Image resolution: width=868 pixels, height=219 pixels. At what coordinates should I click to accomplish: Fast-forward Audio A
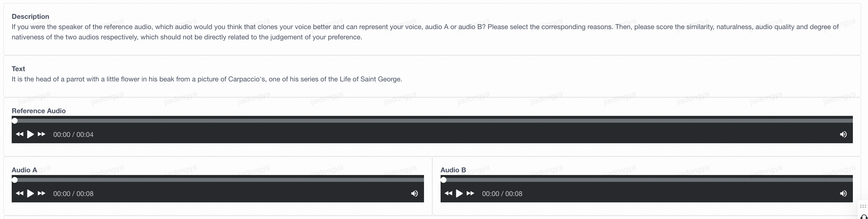(41, 193)
